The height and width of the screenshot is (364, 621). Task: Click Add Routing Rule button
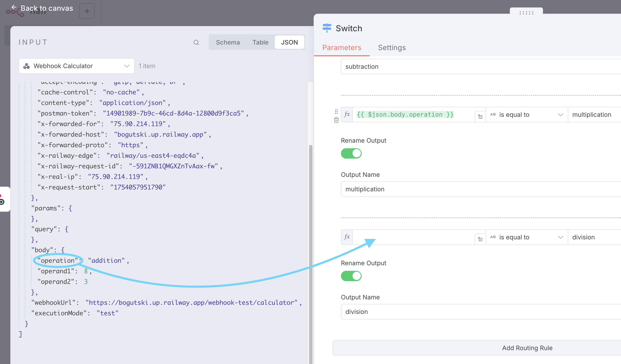(527, 348)
